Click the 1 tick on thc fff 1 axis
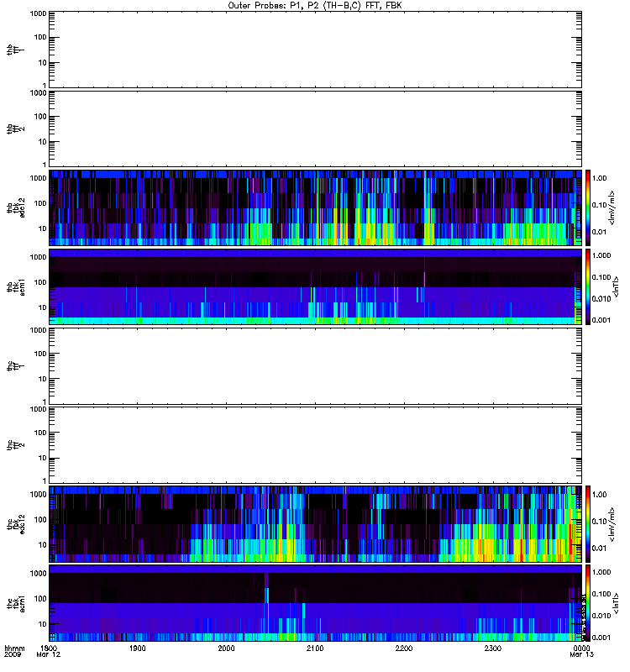 tap(45, 402)
